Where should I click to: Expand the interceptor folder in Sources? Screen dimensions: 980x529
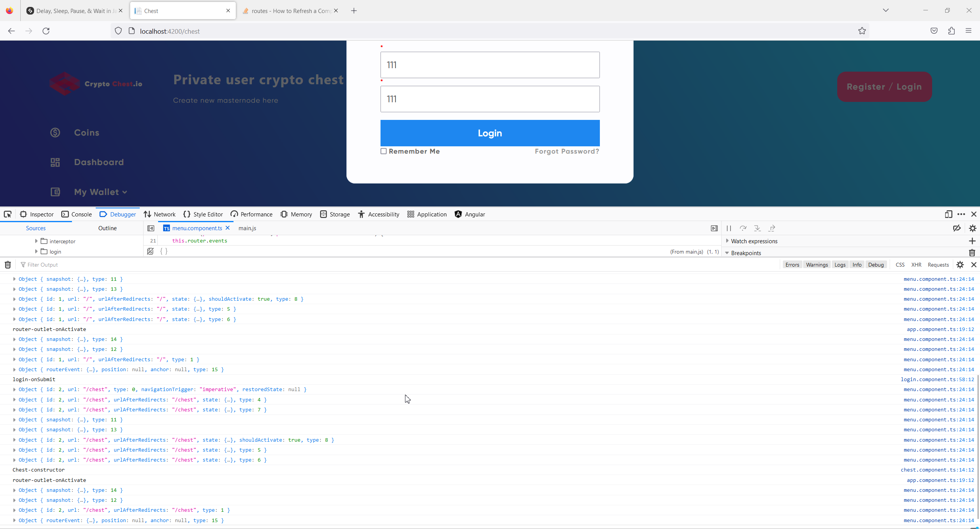click(36, 241)
